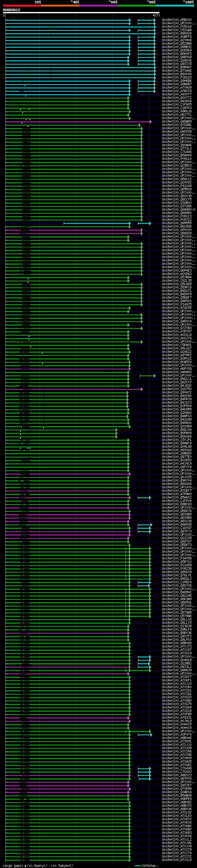
Task: Open hit UniRef100_B9R8A7
Action: [x=176, y=67]
